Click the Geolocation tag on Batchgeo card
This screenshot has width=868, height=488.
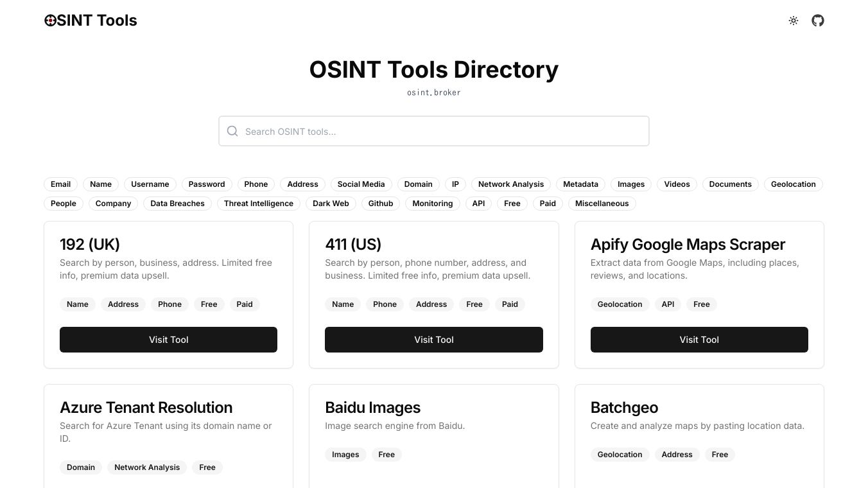coord(620,455)
